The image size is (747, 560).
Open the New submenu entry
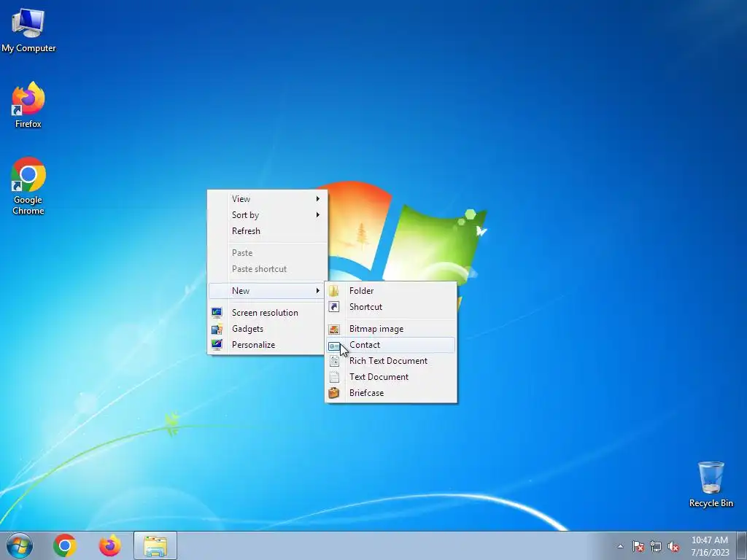pyautogui.click(x=267, y=290)
